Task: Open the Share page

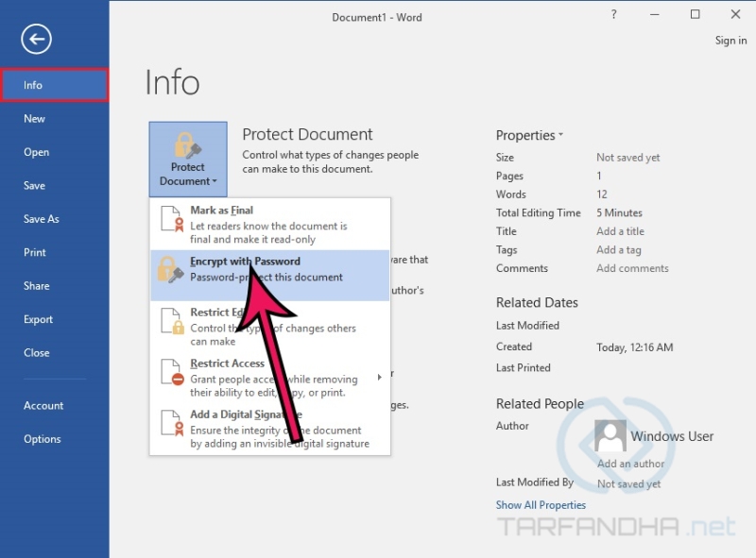Action: 55,286
